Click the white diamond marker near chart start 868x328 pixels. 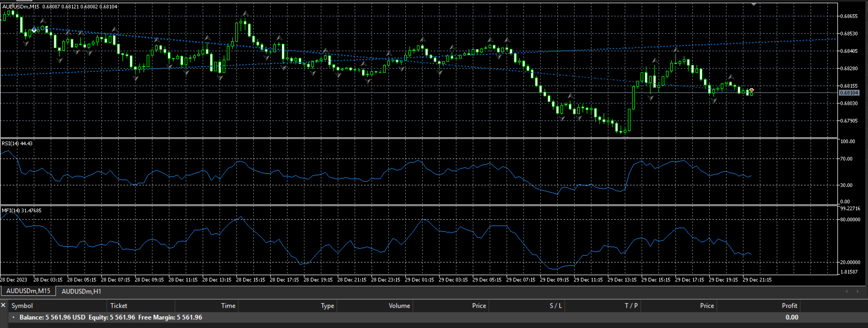34,30
